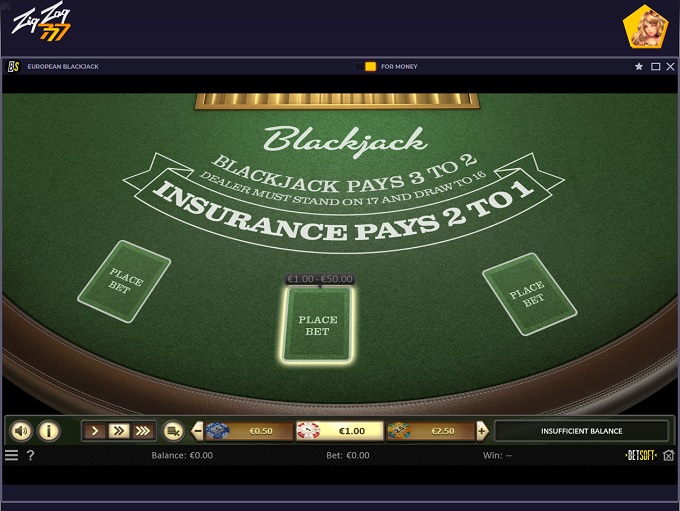Open the hamburger menu in status bar

11,455
